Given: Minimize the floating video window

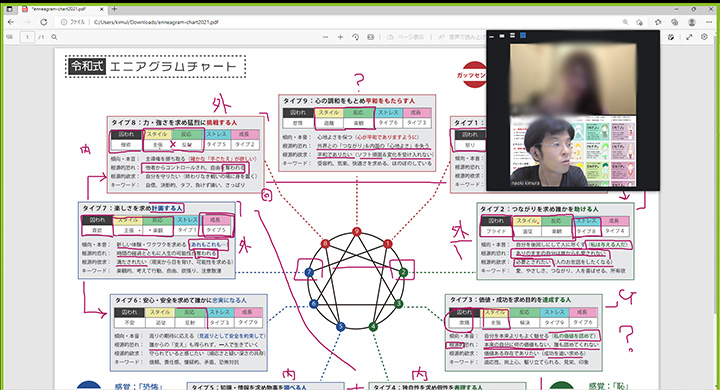Looking at the screenshot, I should (492, 36).
